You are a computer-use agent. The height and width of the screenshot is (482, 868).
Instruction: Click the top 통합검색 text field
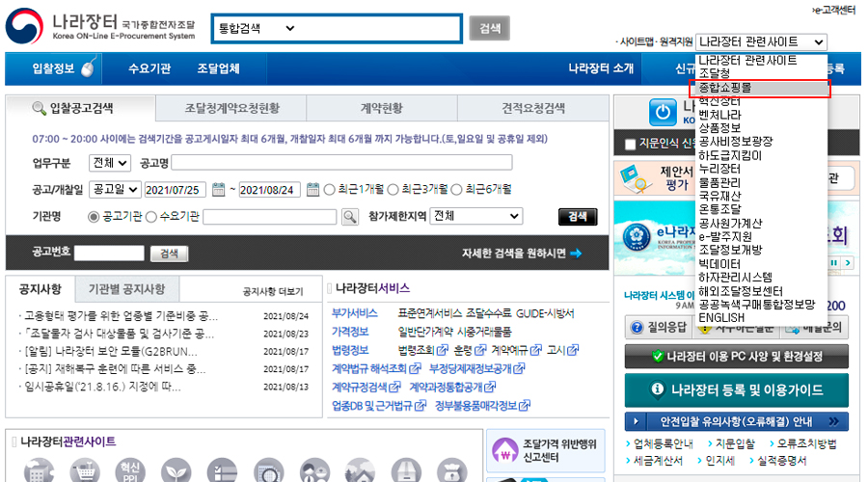379,28
